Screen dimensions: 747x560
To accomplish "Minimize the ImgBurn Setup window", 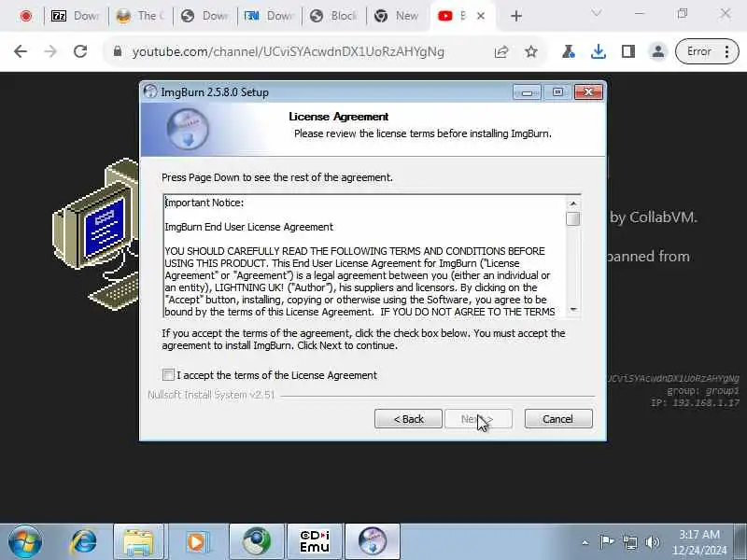I will [527, 91].
